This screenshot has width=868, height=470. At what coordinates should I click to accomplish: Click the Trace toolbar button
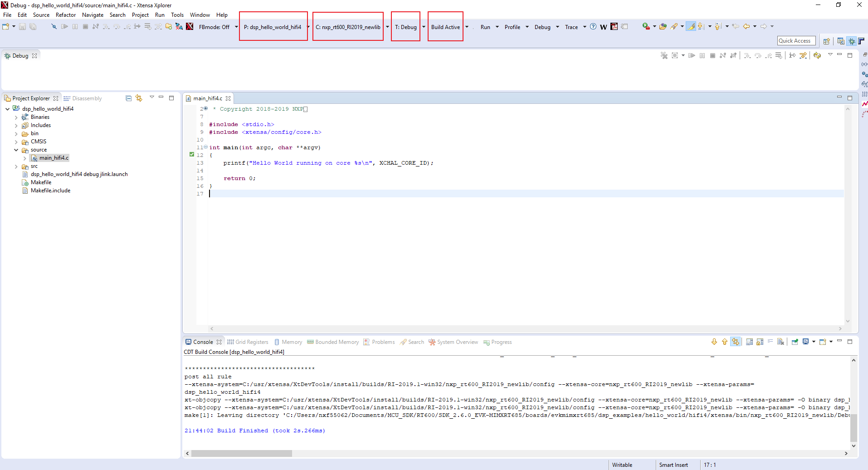[571, 27]
